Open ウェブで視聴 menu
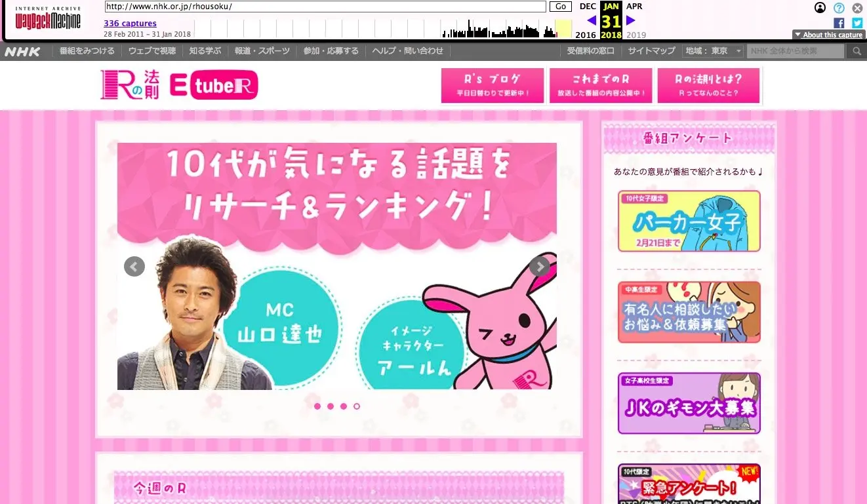This screenshot has width=867, height=504. pos(152,51)
